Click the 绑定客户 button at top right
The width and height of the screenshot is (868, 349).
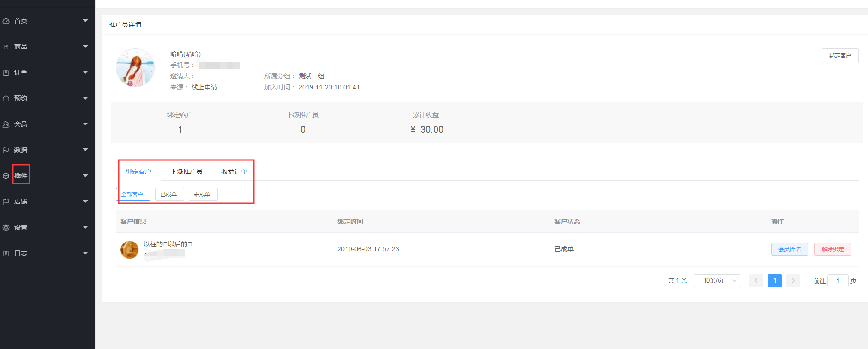(x=840, y=56)
